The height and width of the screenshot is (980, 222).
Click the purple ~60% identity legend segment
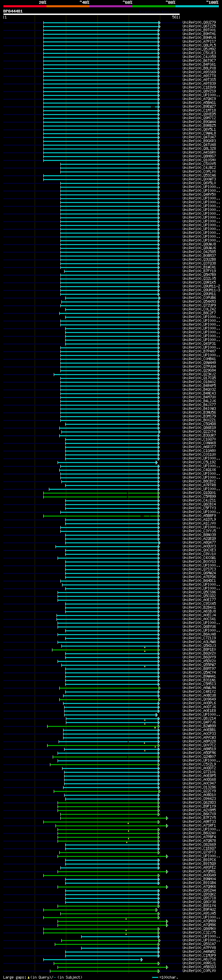coord(111,6)
